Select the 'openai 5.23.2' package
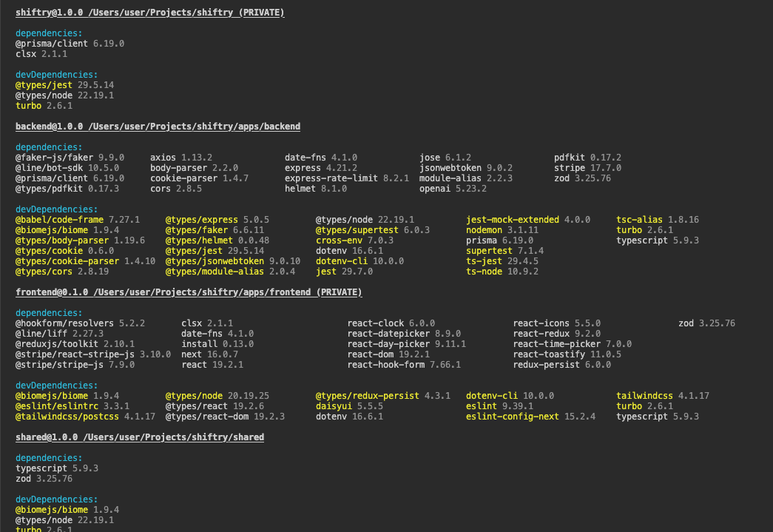The width and height of the screenshot is (773, 532). pos(453,189)
